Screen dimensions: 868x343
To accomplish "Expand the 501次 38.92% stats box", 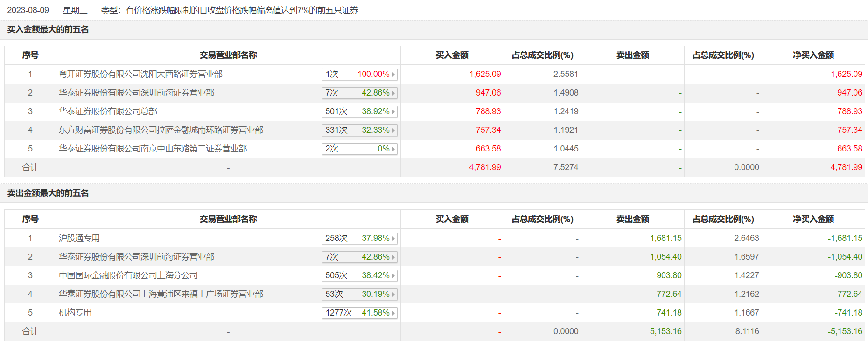I will [359, 111].
